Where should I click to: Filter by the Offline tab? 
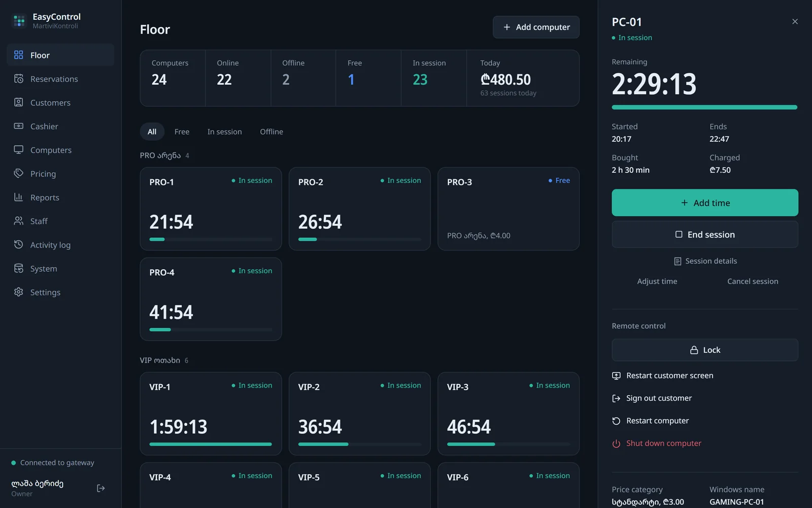272,132
